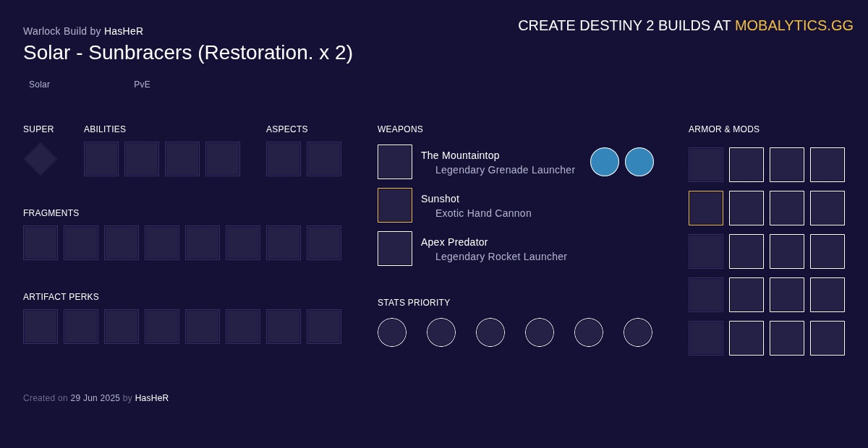Click the second blue perk circle beside Mountaintop

pos(639,162)
